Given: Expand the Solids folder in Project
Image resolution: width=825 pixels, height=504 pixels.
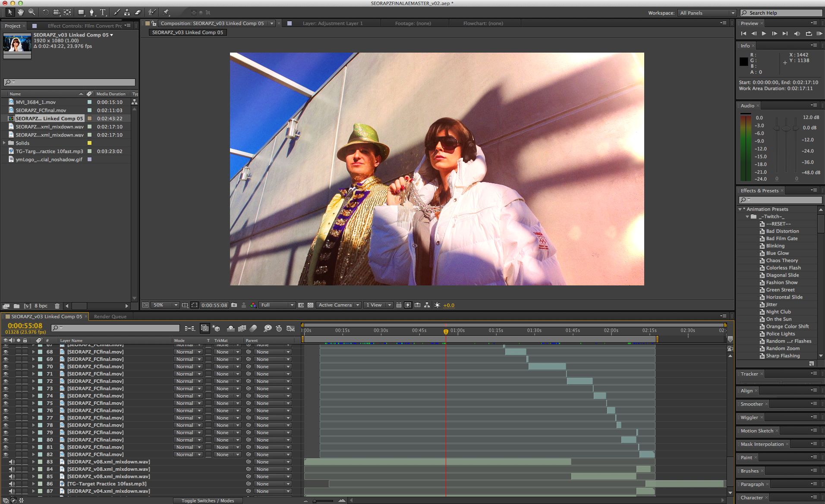Looking at the screenshot, I should [4, 143].
